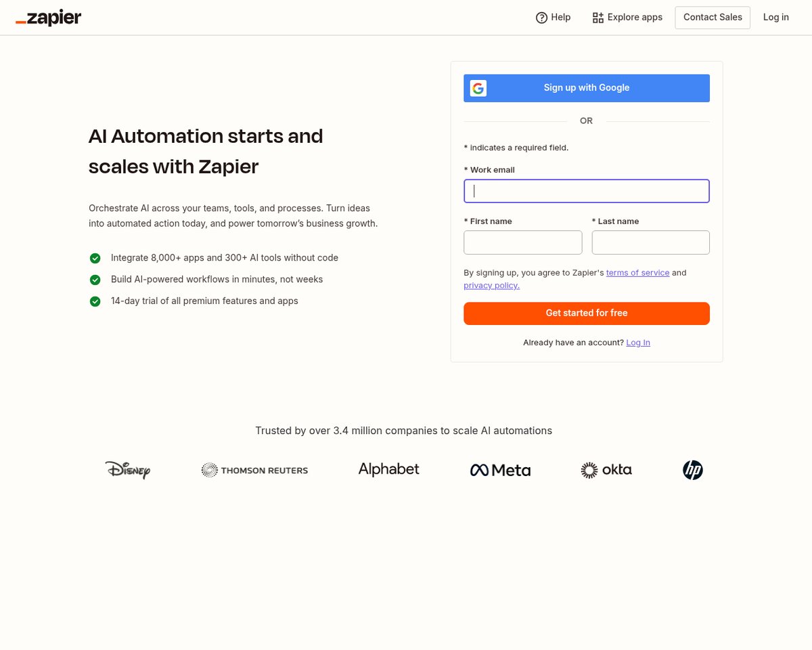812x650 pixels.
Task: Click the '* Last name' label
Action: click(x=616, y=221)
